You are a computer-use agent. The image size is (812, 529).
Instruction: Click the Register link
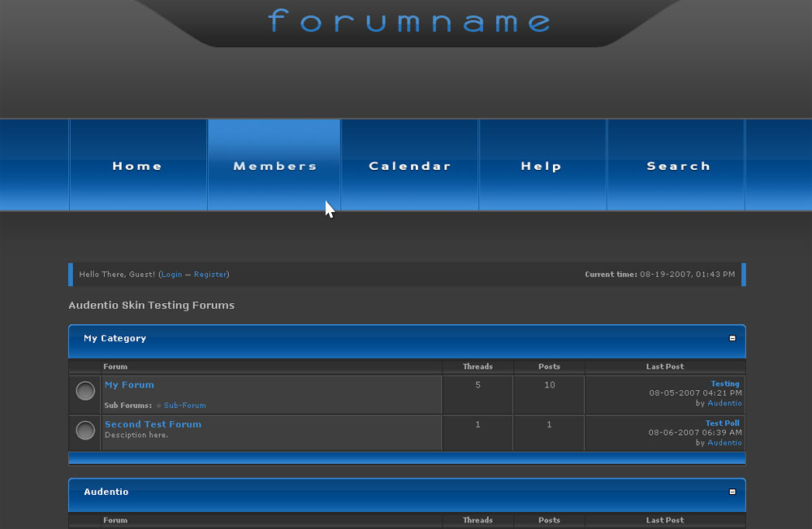210,275
